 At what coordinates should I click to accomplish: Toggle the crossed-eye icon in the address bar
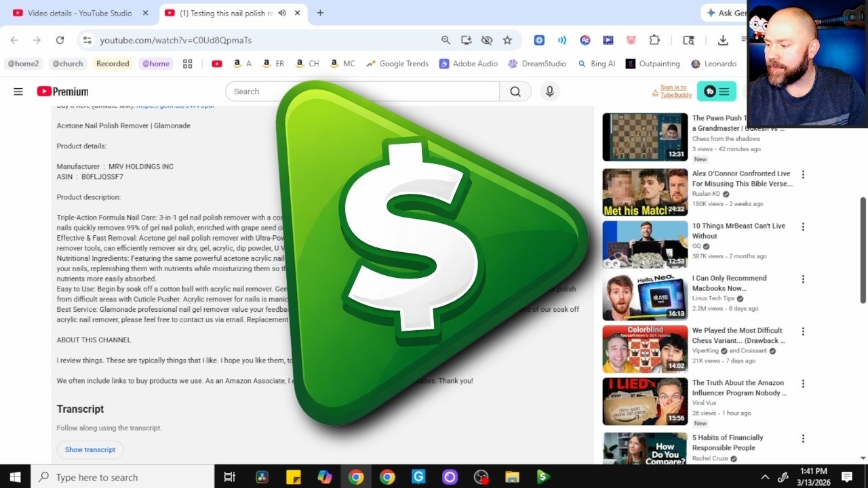tap(487, 40)
